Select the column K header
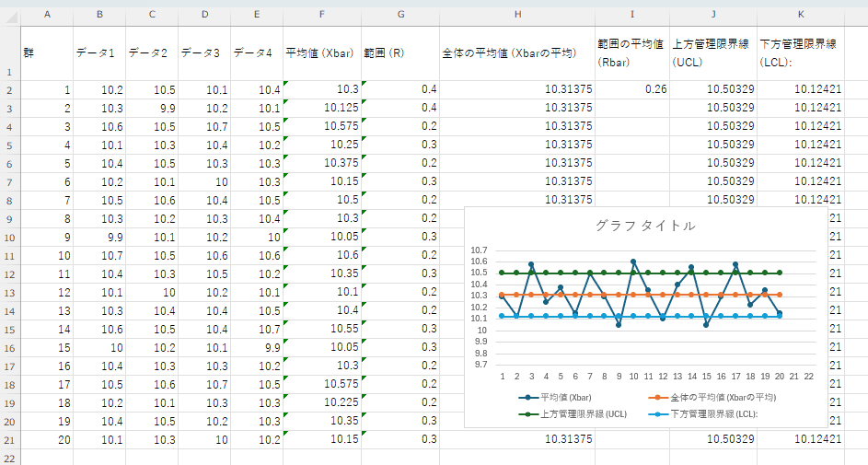 coord(801,16)
